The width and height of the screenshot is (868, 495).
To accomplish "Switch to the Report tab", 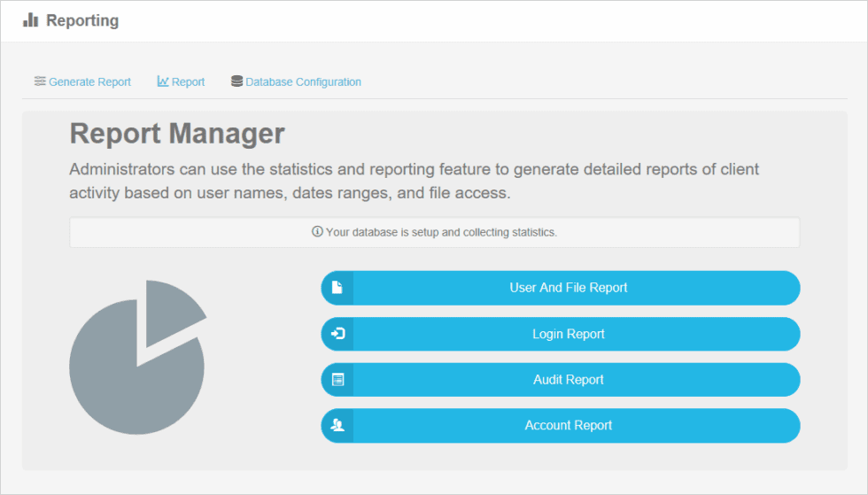I will pyautogui.click(x=181, y=82).
